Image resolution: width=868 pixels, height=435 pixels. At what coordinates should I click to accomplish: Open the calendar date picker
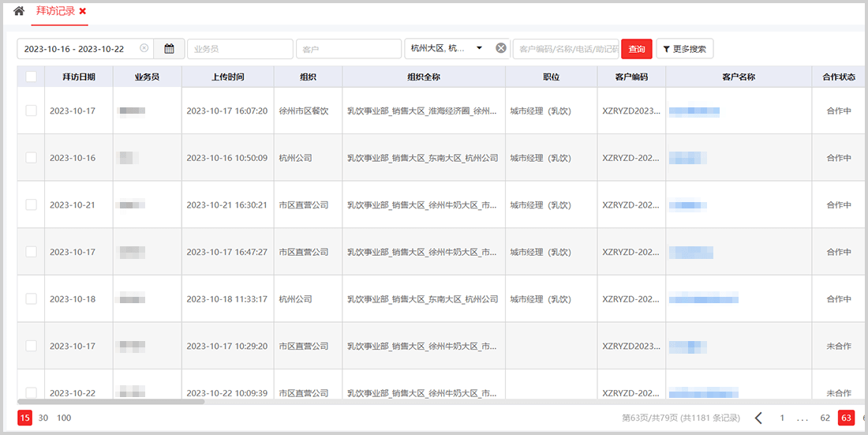[169, 49]
